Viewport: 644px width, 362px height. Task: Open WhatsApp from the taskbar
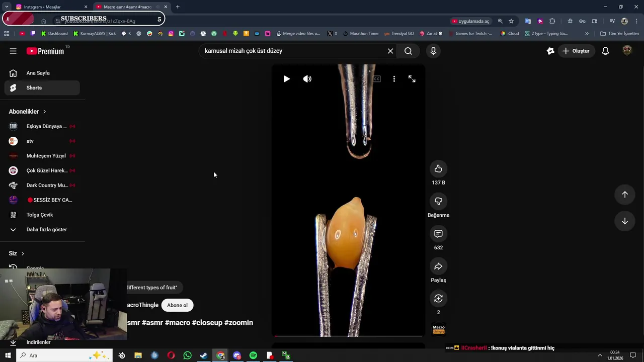[x=187, y=355]
